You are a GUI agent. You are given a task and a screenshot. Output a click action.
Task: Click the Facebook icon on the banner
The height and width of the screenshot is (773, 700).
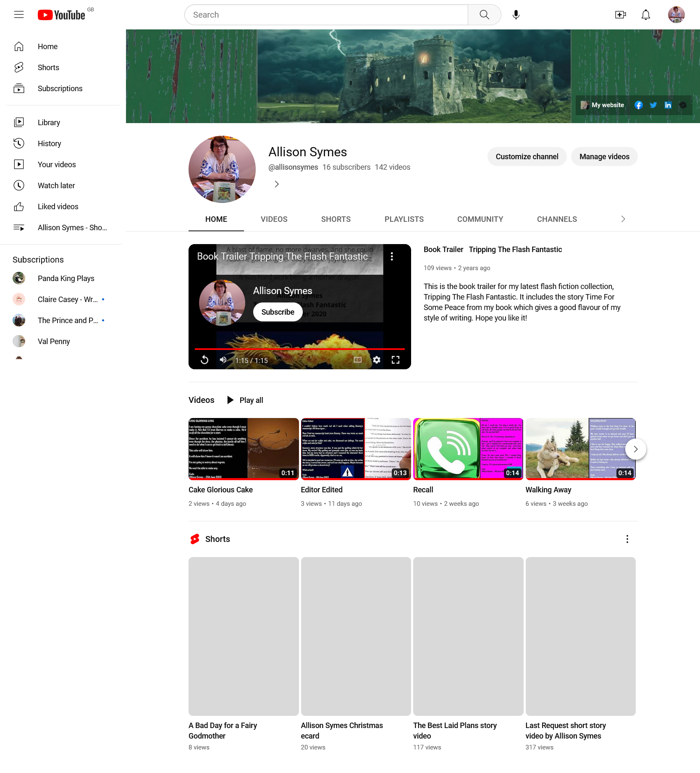click(638, 105)
